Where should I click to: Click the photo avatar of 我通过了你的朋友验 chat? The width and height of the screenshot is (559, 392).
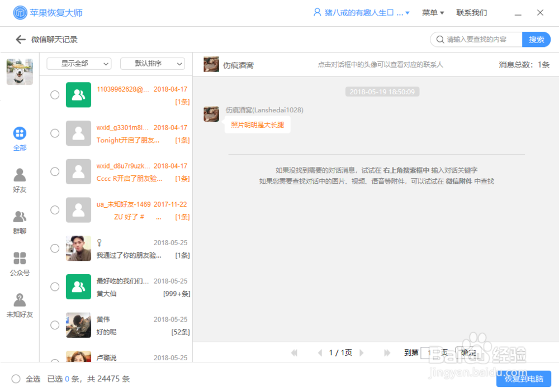pos(78,248)
